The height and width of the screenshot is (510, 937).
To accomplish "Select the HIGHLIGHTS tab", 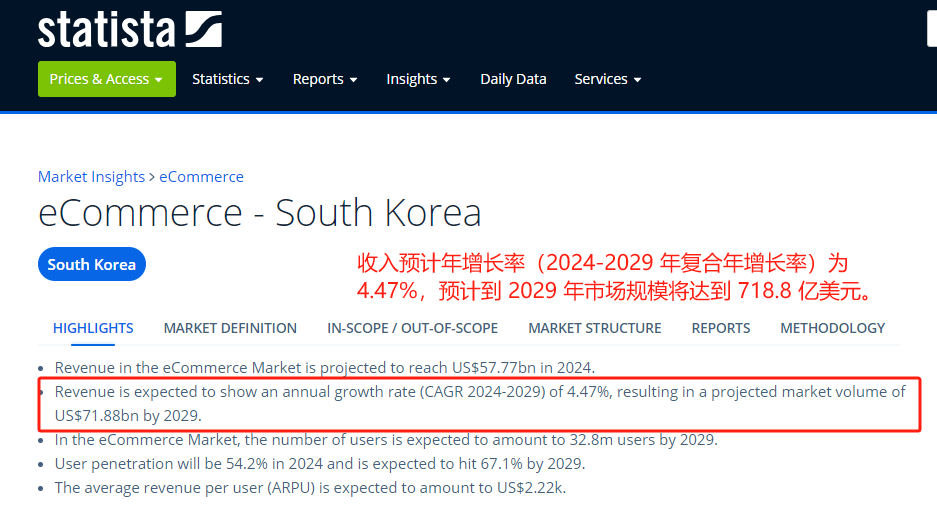I will click(93, 328).
